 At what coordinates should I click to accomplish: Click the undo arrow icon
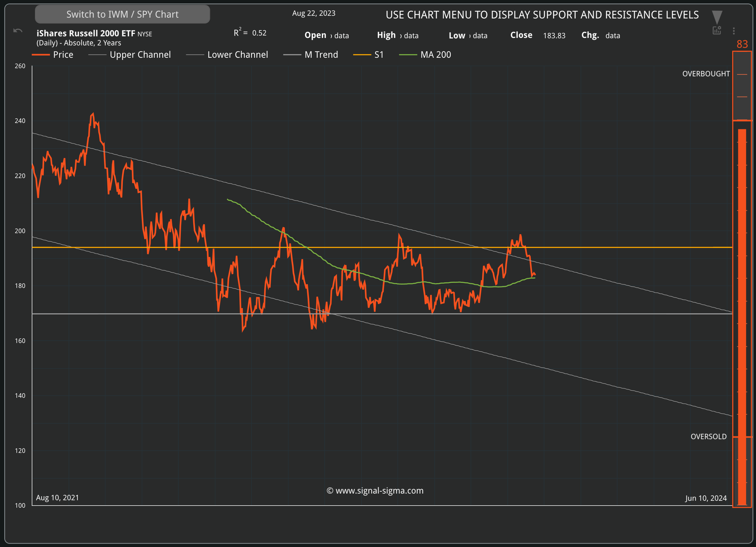click(x=18, y=31)
